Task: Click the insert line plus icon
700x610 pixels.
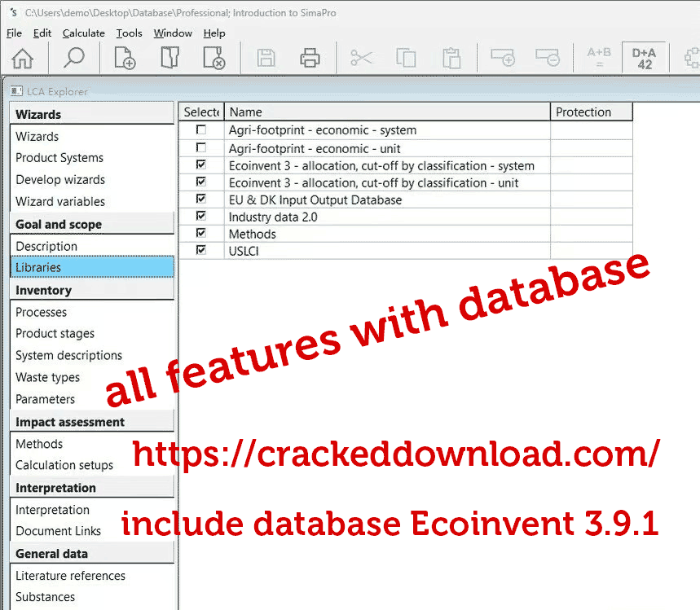Action: click(503, 58)
